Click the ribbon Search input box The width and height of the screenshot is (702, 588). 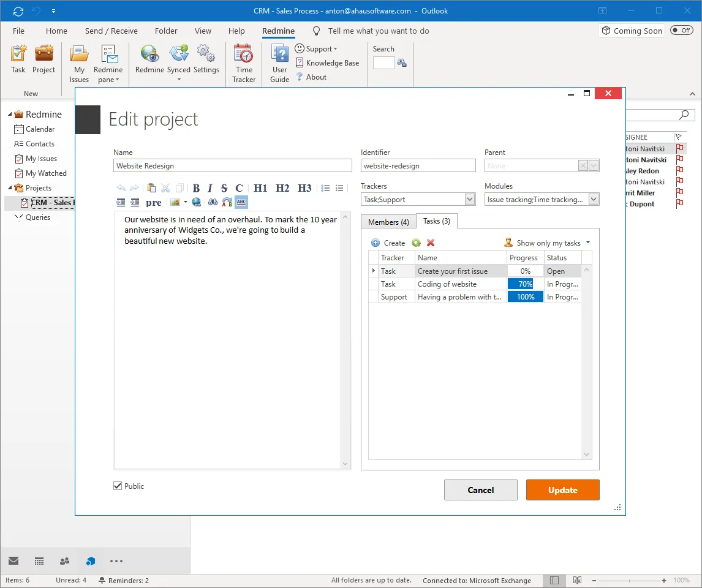pos(383,62)
